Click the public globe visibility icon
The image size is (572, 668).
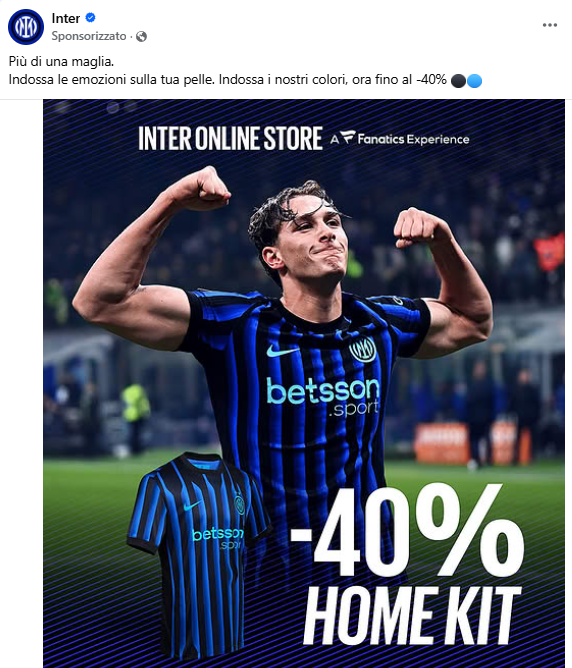tap(141, 37)
